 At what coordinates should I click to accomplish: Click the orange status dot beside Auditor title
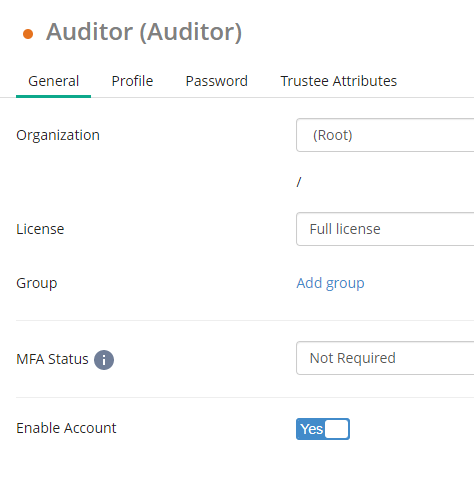[28, 34]
